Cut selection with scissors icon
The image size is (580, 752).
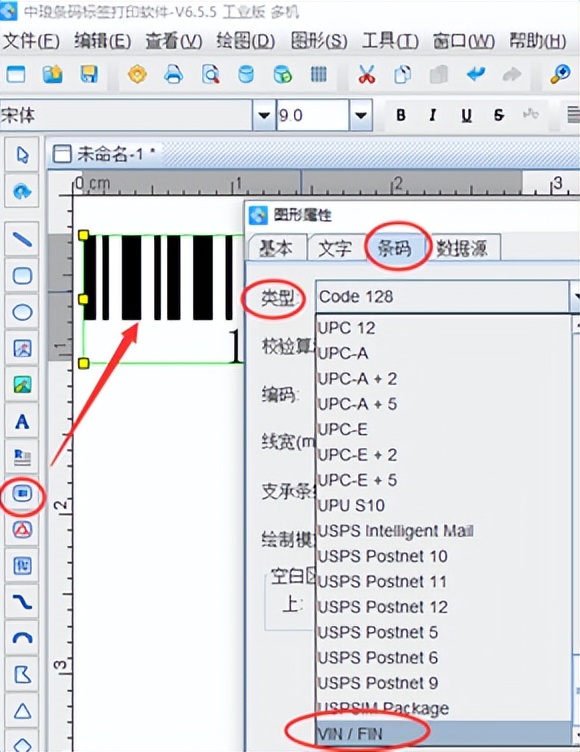tap(367, 74)
